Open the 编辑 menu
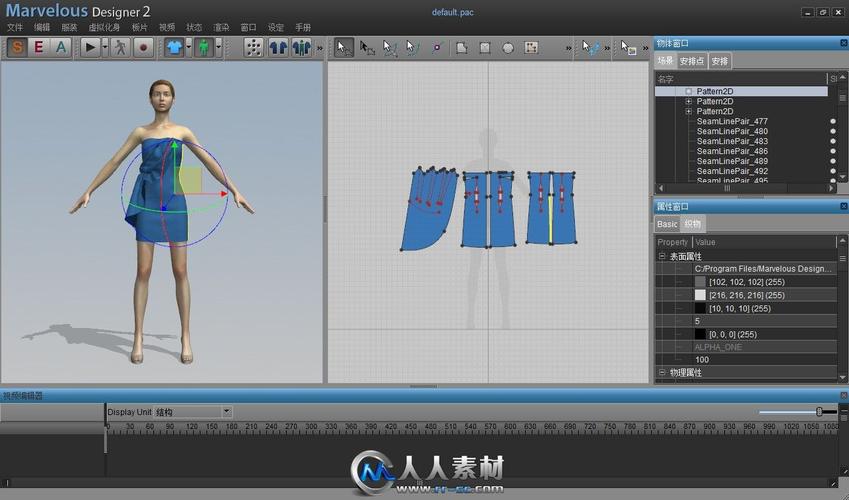The image size is (849, 500). [x=42, y=27]
